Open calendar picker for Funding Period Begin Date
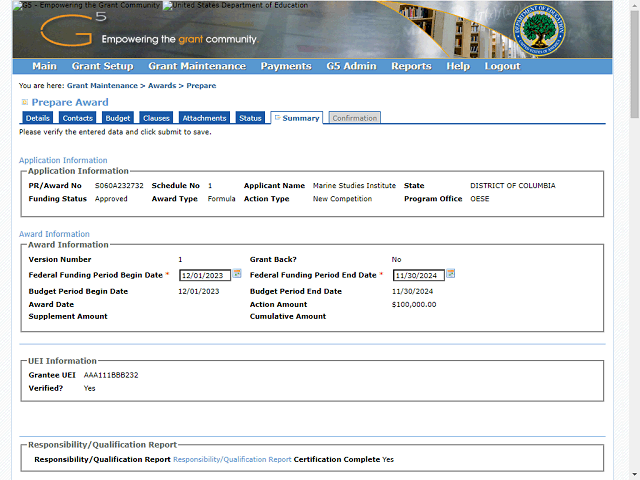The image size is (640, 480). (237, 274)
